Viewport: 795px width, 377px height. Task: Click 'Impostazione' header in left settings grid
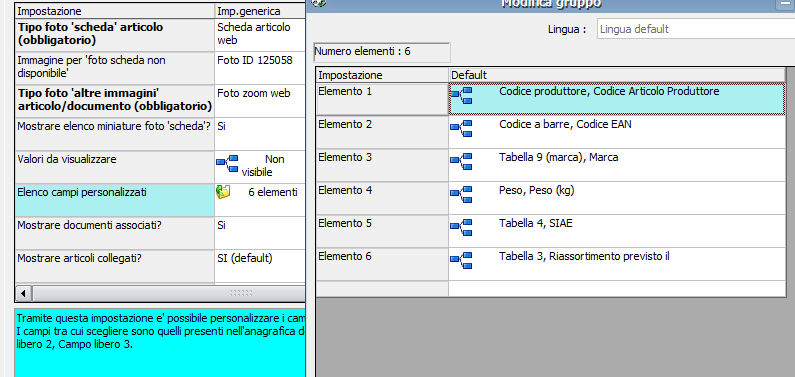115,11
